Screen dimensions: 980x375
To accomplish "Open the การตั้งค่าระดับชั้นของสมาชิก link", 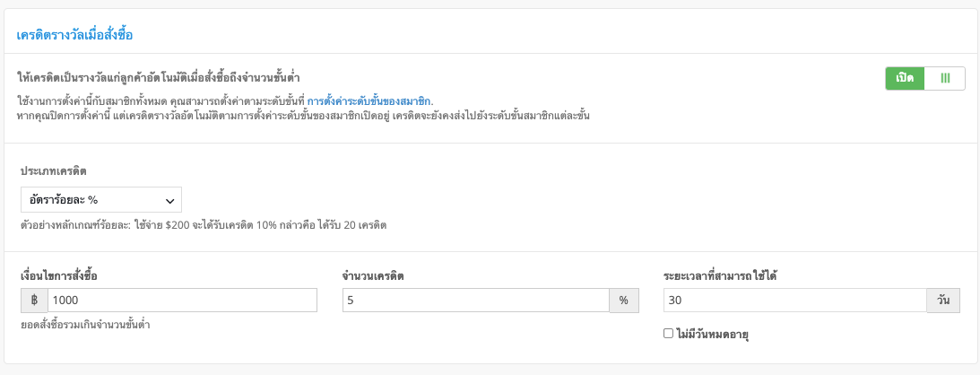I will point(369,100).
